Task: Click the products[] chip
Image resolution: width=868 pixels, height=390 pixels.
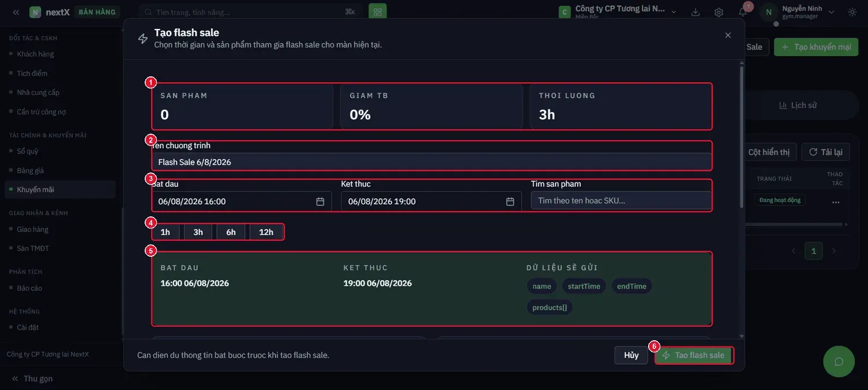Action: (x=550, y=307)
